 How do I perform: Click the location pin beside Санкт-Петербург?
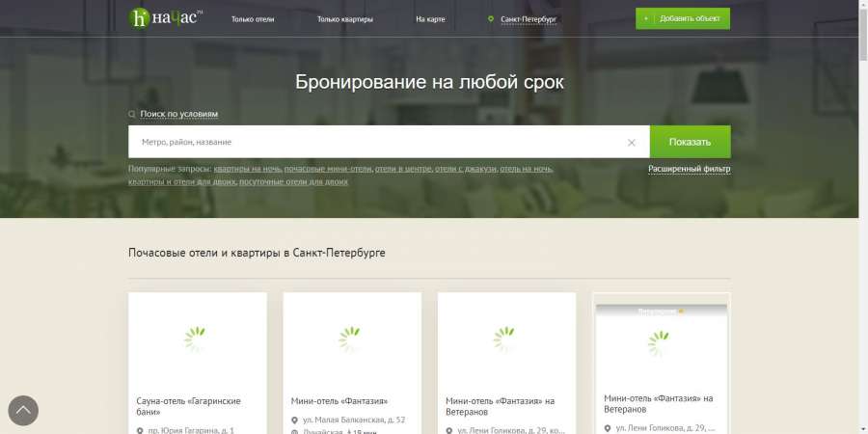491,19
